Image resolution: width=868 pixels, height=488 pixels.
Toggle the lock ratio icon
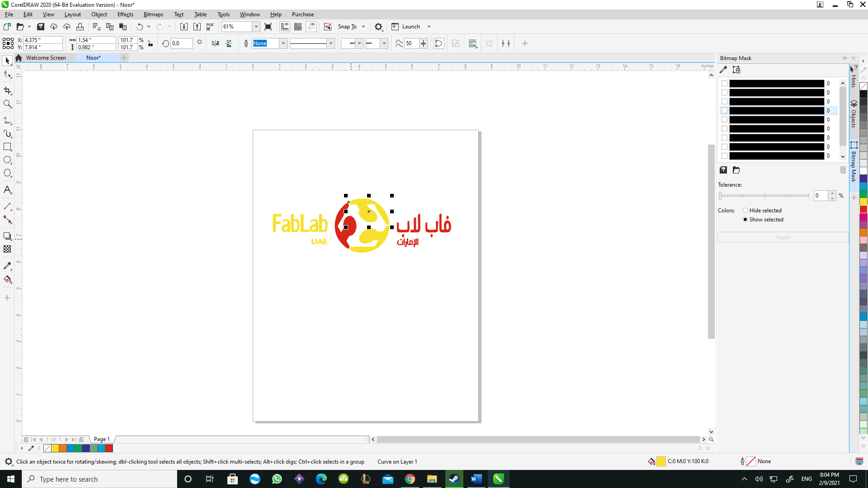151,43
